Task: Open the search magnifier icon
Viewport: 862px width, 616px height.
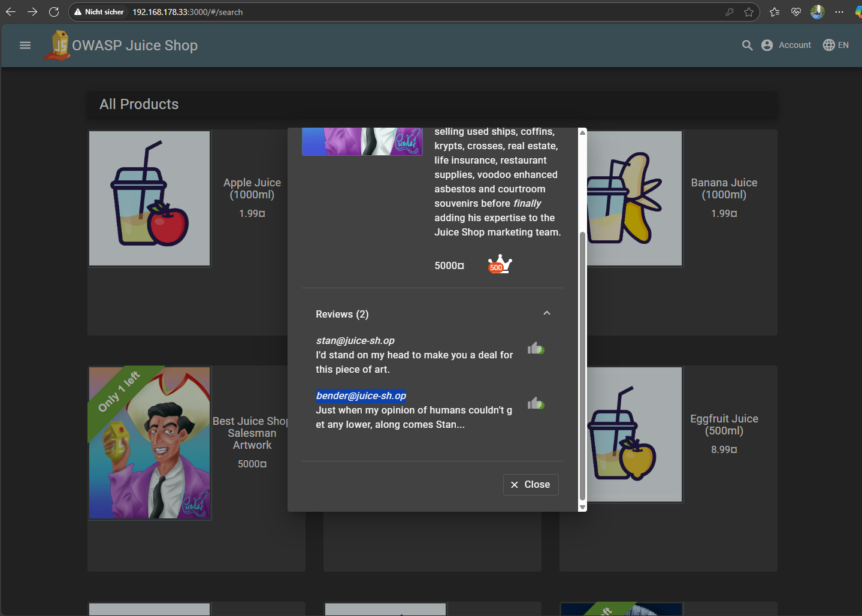Action: pos(747,46)
